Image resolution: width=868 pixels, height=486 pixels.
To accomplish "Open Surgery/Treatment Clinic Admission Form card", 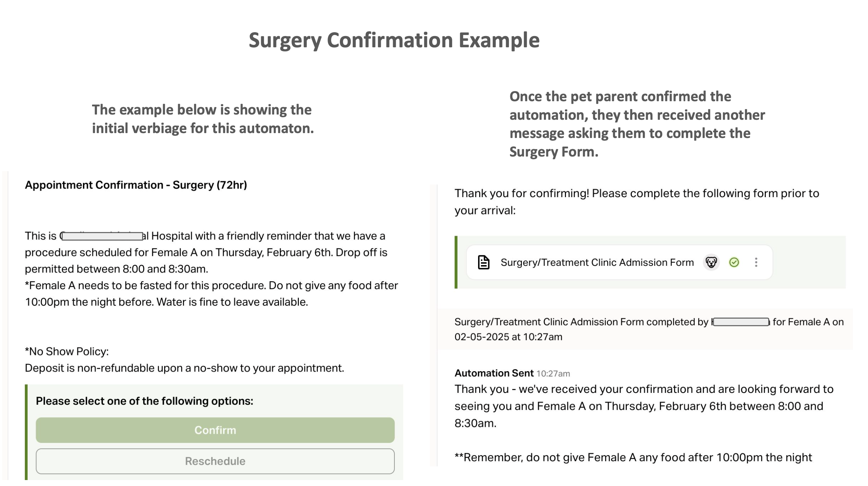I will tap(619, 262).
